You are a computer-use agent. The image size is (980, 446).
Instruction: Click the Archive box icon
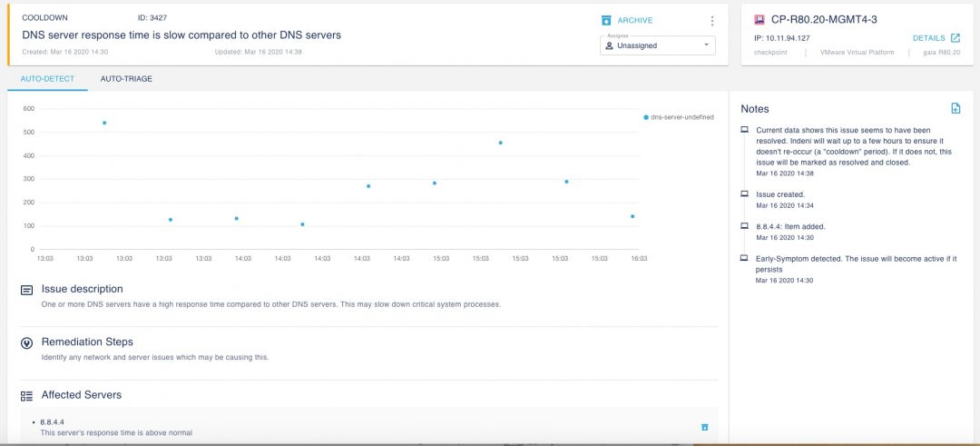point(606,20)
